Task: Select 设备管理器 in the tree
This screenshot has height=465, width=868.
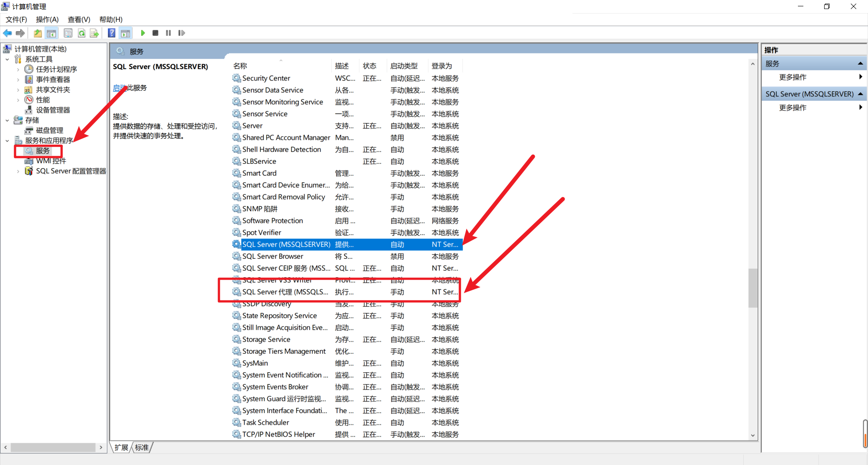Action: click(x=53, y=110)
